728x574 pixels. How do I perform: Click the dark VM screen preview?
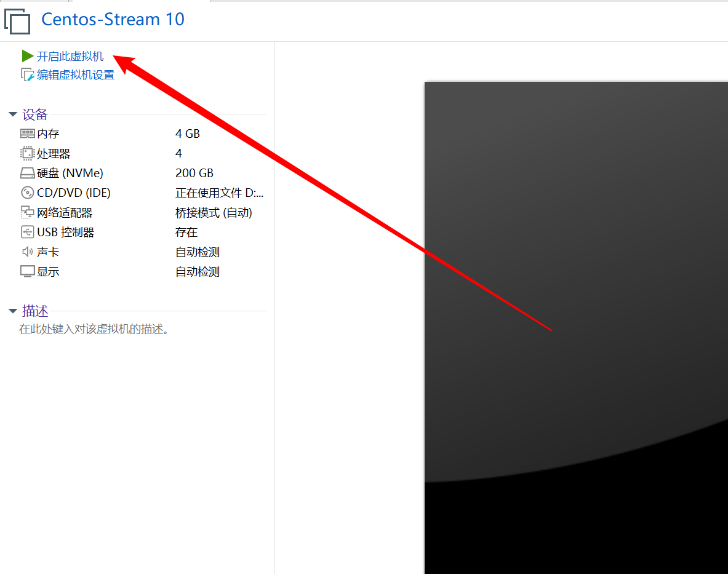[576, 327]
